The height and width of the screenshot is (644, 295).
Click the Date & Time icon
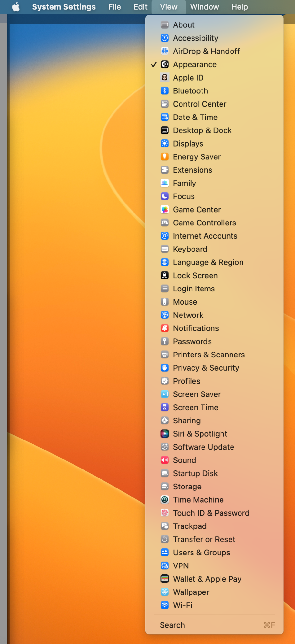pyautogui.click(x=165, y=117)
